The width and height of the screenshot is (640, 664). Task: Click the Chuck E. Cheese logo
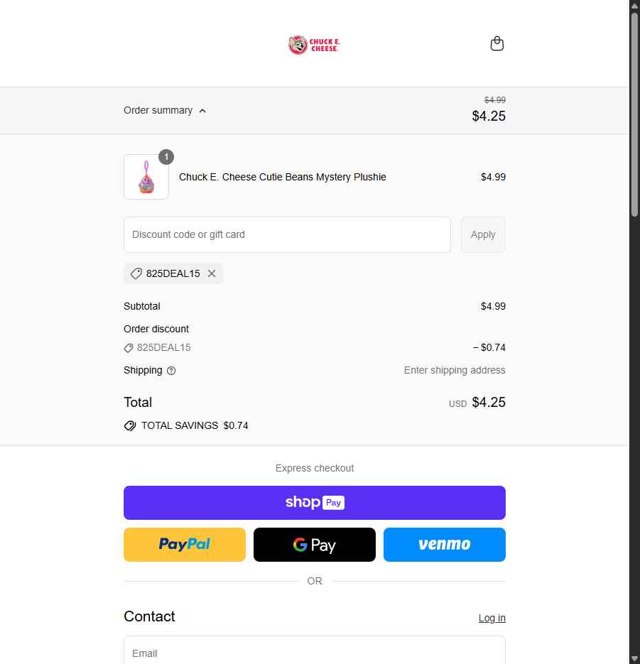314,45
